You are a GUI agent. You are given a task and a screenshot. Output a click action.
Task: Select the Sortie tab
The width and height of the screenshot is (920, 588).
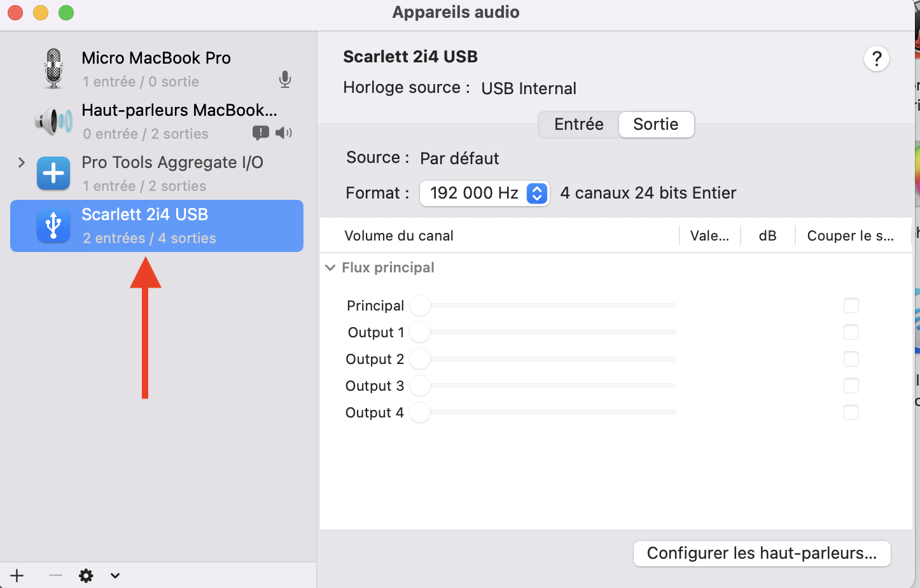655,124
